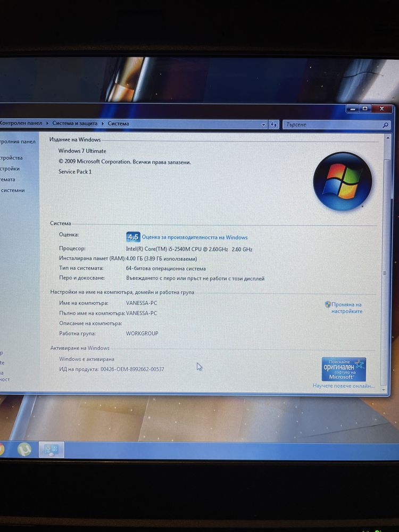Click in the Търсене search field
The image size is (399, 532).
click(x=333, y=125)
